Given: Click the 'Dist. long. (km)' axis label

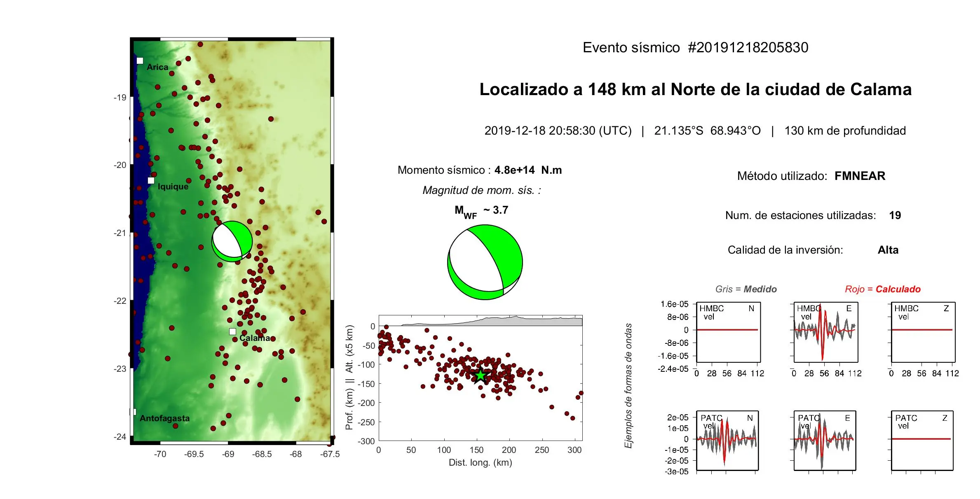Looking at the screenshot, I should click(481, 462).
